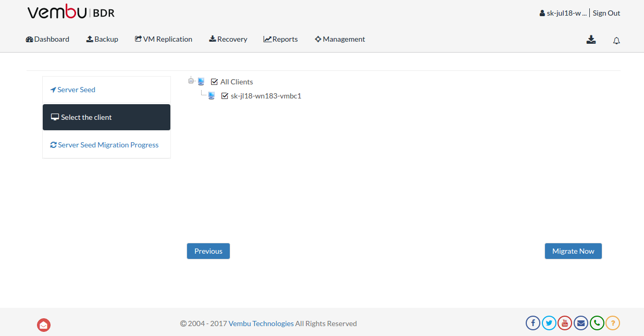Image resolution: width=644 pixels, height=336 pixels.
Task: Click the Previous button
Action: click(208, 251)
